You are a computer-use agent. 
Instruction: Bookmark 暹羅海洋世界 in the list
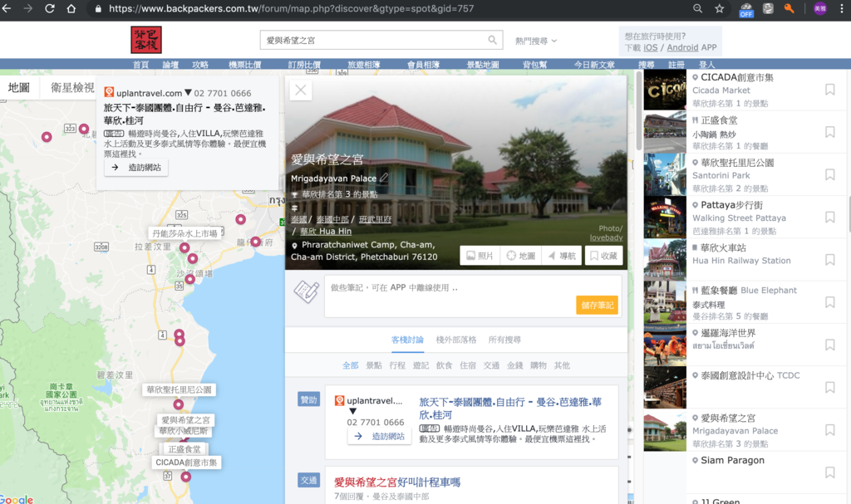tap(830, 345)
